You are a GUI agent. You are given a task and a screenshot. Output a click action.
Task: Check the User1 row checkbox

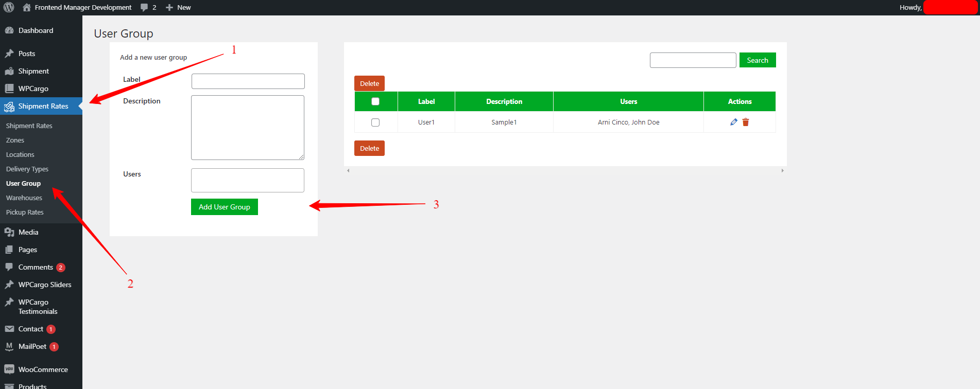[375, 122]
